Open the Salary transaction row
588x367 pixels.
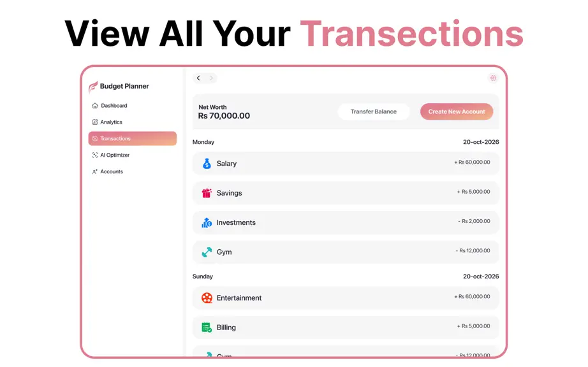[x=346, y=163]
